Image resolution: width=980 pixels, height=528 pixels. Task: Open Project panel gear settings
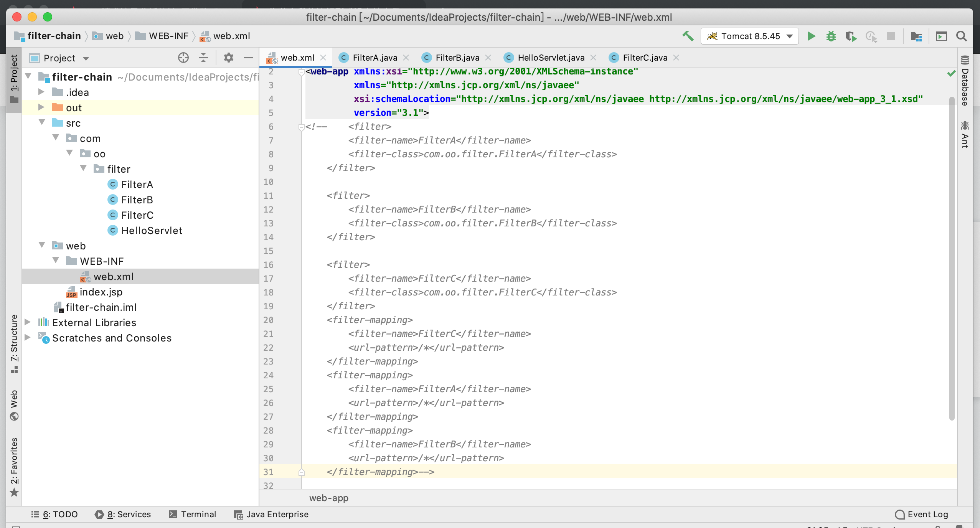tap(229, 58)
